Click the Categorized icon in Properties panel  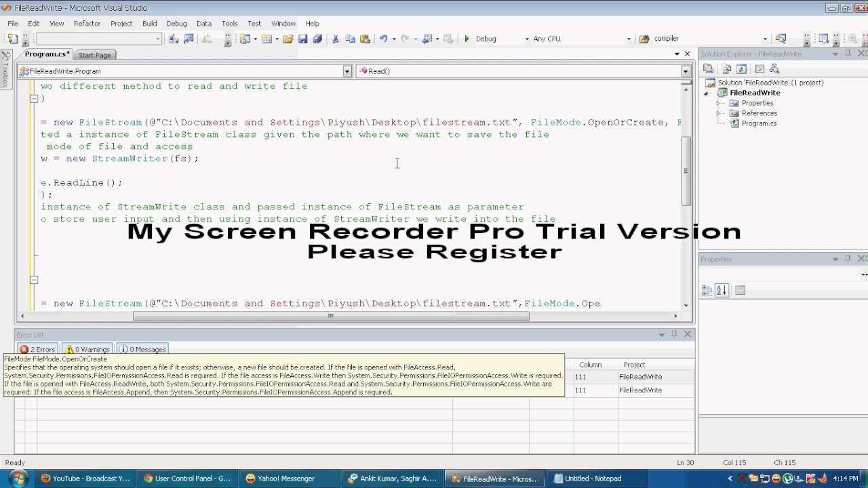[707, 290]
